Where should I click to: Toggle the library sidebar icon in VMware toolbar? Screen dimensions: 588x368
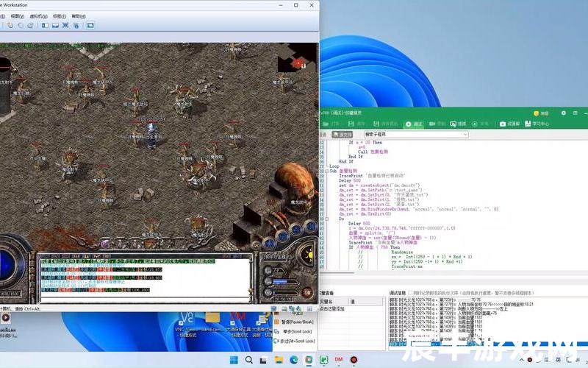tap(45, 26)
